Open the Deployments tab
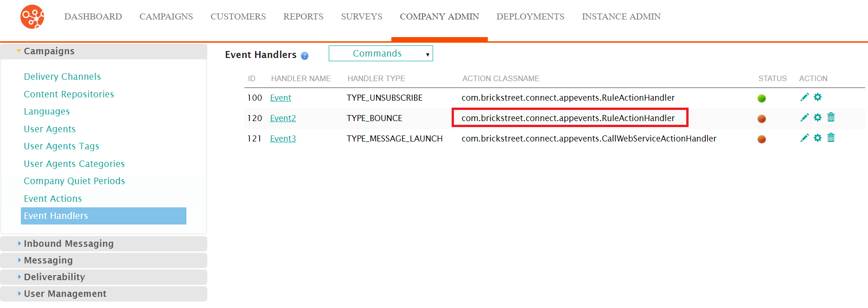Image resolution: width=868 pixels, height=308 pixels. [530, 17]
